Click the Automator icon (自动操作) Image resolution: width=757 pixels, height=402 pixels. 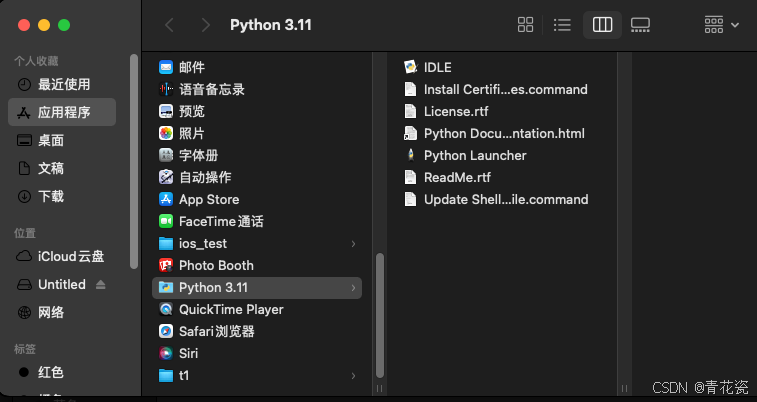[166, 177]
